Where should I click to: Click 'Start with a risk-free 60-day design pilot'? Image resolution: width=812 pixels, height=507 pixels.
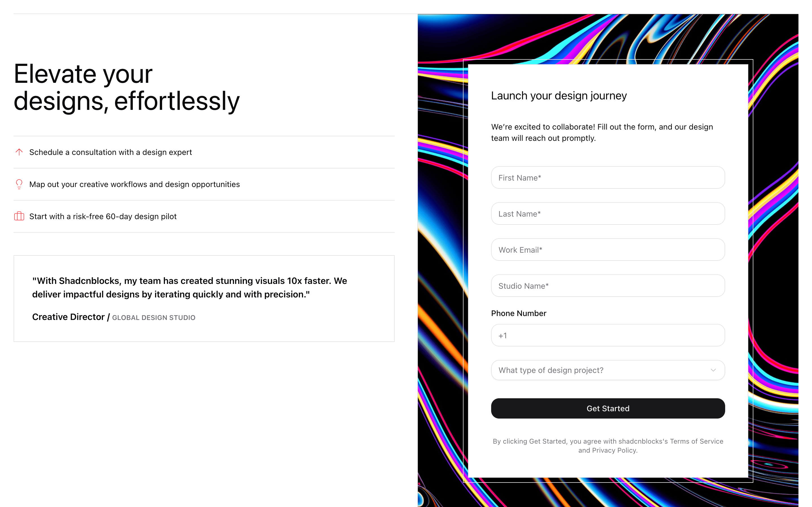103,217
